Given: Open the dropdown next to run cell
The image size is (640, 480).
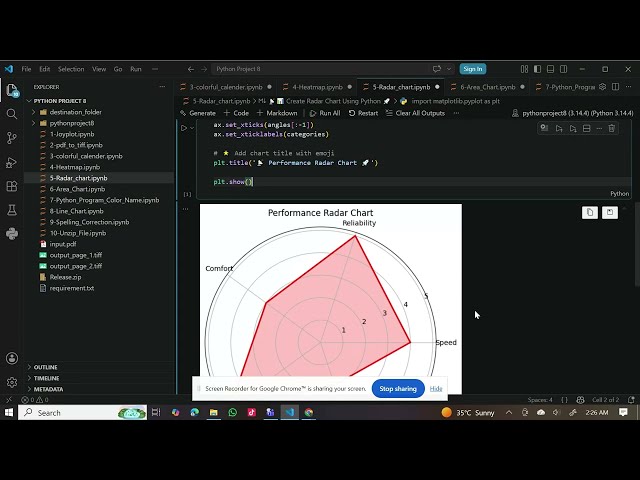Looking at the screenshot, I should (192, 128).
